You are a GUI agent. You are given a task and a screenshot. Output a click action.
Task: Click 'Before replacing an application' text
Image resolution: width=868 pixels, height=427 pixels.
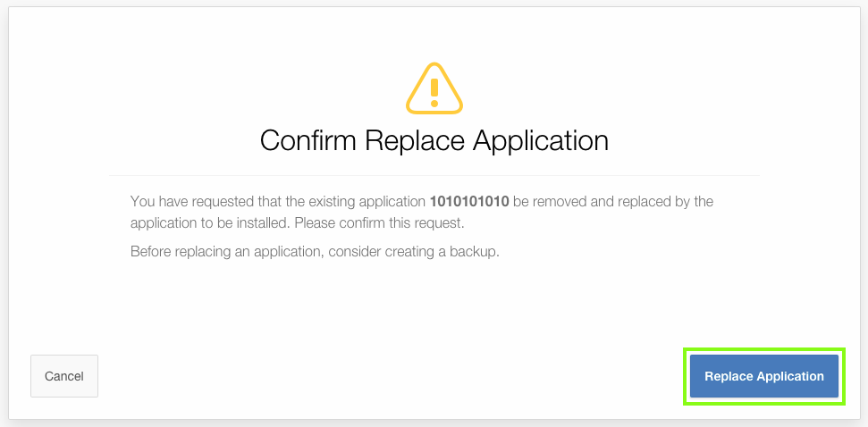click(226, 251)
